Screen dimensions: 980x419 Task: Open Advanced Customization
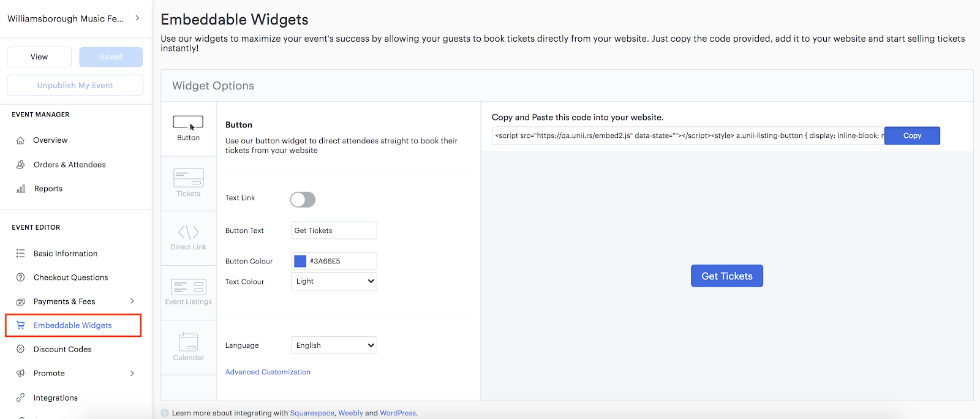268,371
